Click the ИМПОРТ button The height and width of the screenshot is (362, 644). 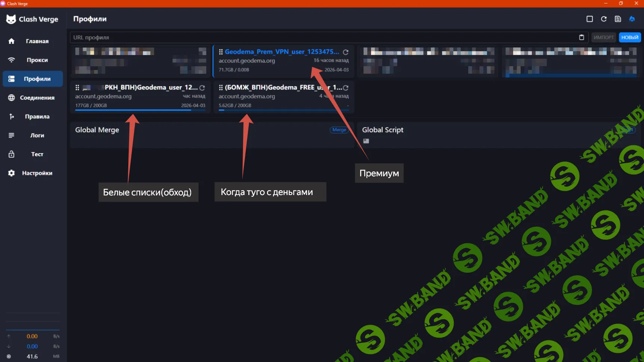click(603, 37)
